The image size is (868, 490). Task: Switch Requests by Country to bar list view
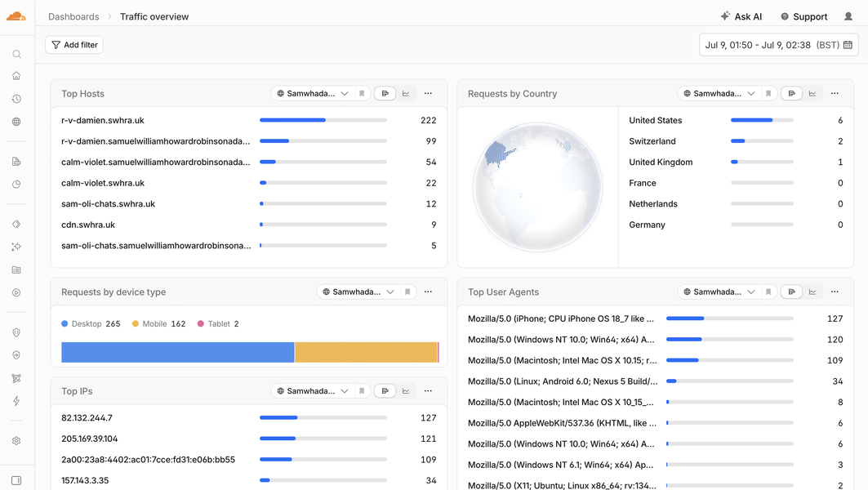(x=791, y=94)
